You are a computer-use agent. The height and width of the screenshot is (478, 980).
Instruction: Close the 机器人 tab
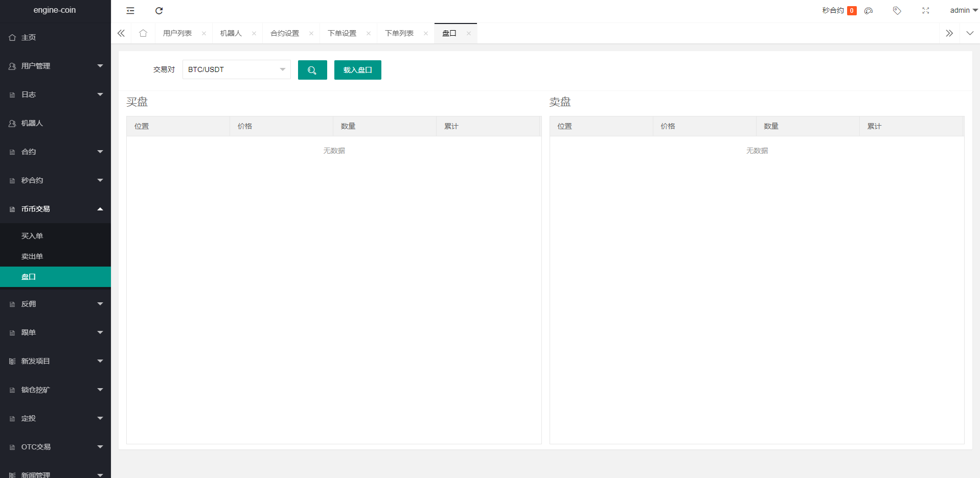pyautogui.click(x=254, y=34)
